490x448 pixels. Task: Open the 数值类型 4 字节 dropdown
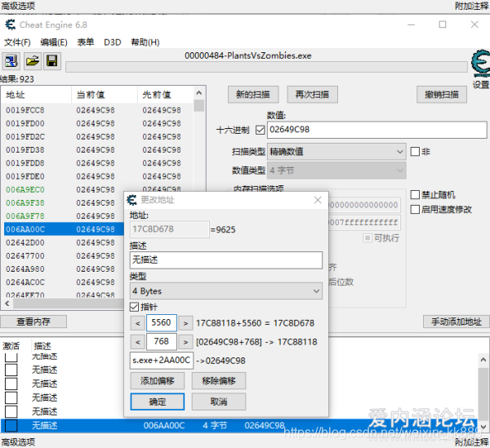[x=336, y=171]
